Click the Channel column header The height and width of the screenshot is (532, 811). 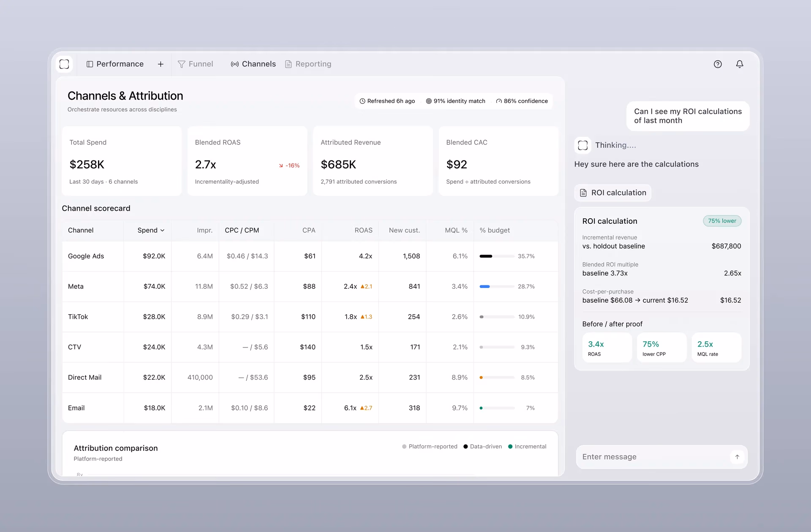pos(81,231)
